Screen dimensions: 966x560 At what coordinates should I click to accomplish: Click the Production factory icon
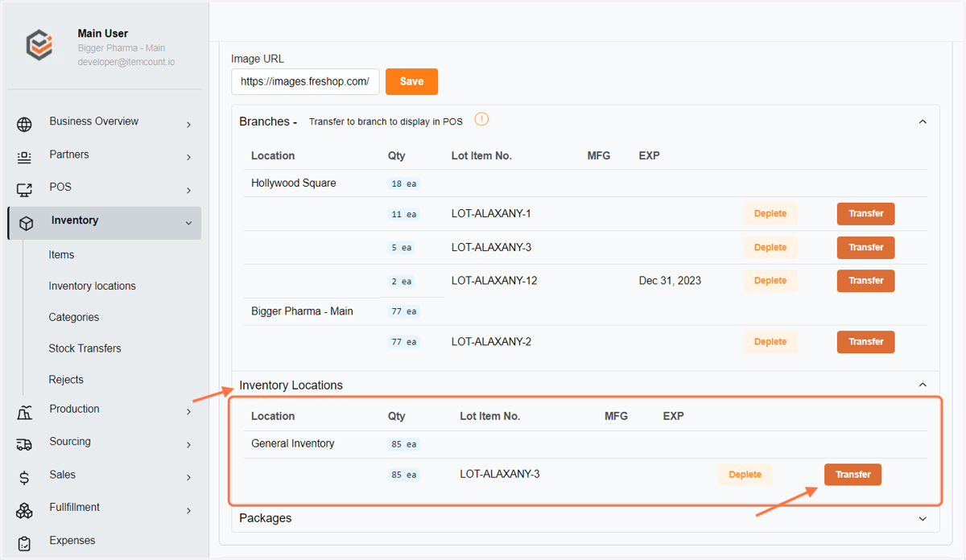click(x=24, y=412)
